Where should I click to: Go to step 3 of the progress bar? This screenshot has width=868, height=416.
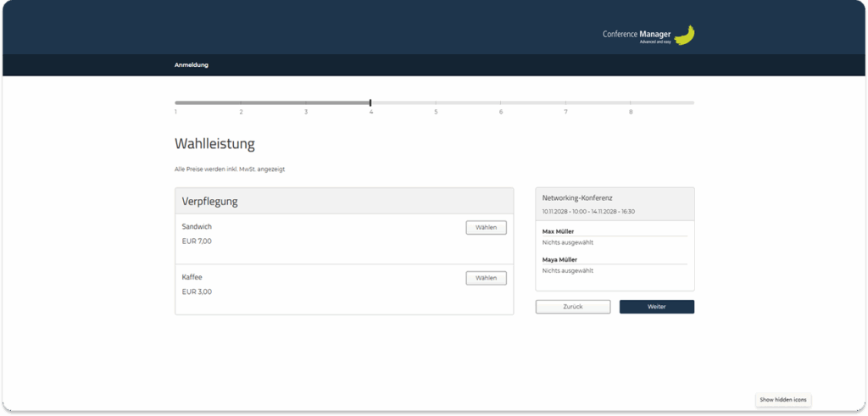[x=306, y=112]
